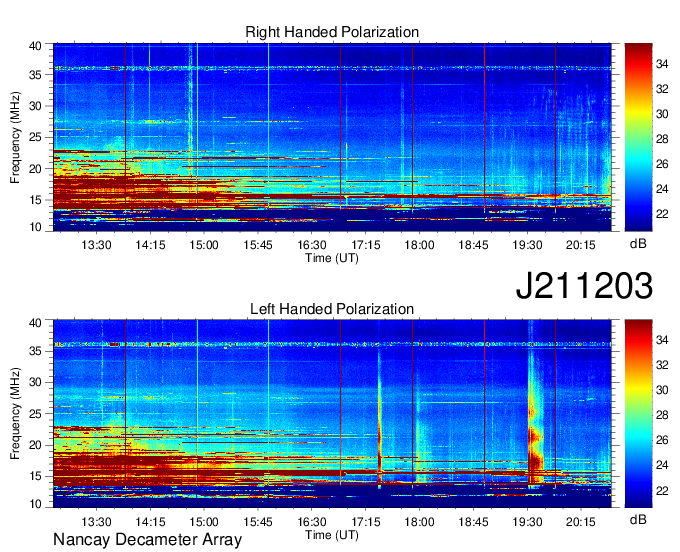The width and height of the screenshot is (680, 552).
Task: Click 10 MHz tick on left-handed frequency axis
Action: click(35, 504)
